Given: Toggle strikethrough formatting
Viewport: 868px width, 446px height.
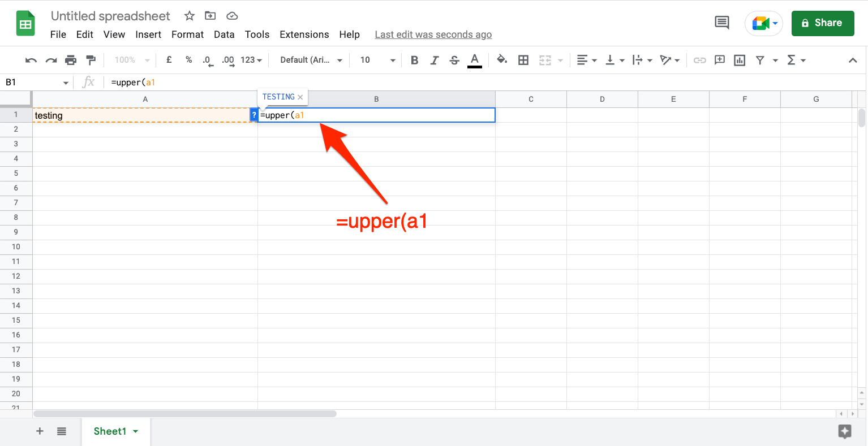Looking at the screenshot, I should click(x=454, y=59).
